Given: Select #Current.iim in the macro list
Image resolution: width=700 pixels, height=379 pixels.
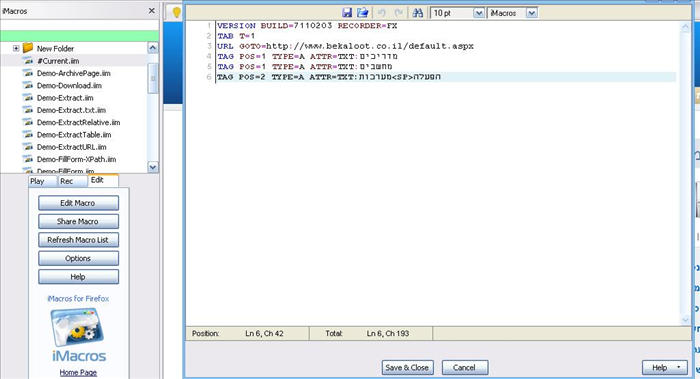Looking at the screenshot, I should (x=58, y=61).
